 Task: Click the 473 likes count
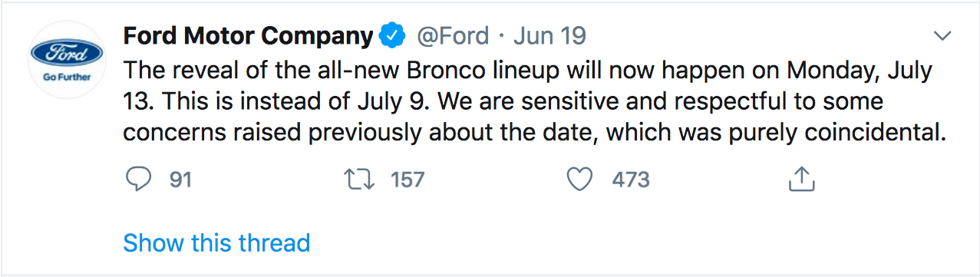631,180
